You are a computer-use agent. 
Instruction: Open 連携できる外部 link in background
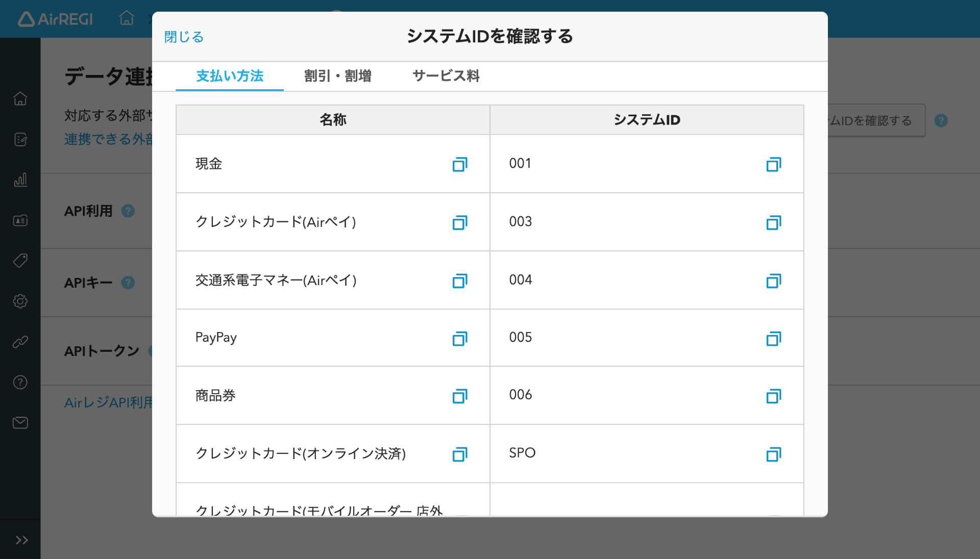(108, 139)
